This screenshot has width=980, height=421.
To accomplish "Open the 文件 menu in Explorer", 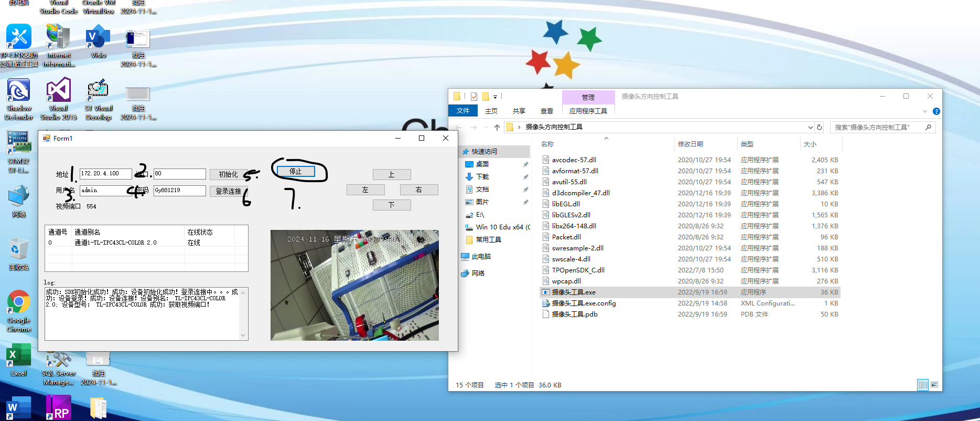I will click(463, 111).
